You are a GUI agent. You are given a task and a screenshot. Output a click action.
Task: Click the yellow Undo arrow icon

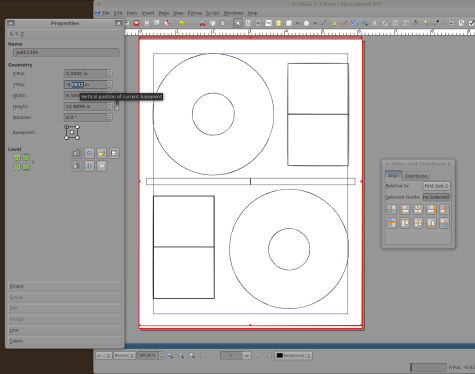tap(182, 23)
